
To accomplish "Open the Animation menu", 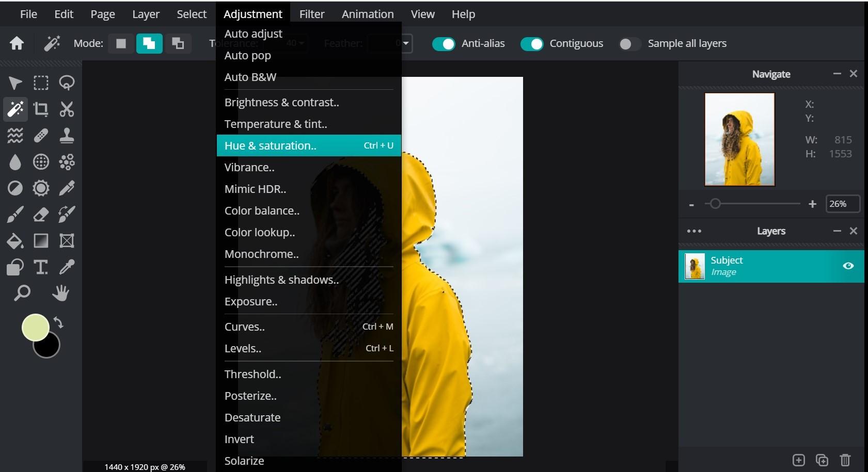I will [368, 14].
